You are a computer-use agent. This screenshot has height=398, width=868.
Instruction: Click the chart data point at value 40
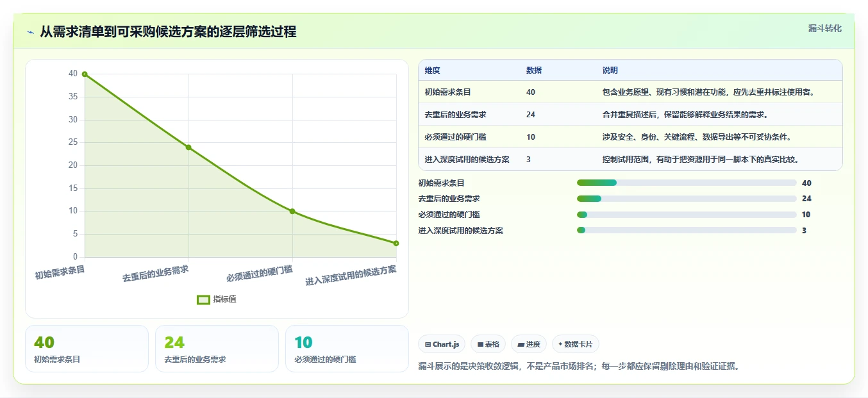85,74
